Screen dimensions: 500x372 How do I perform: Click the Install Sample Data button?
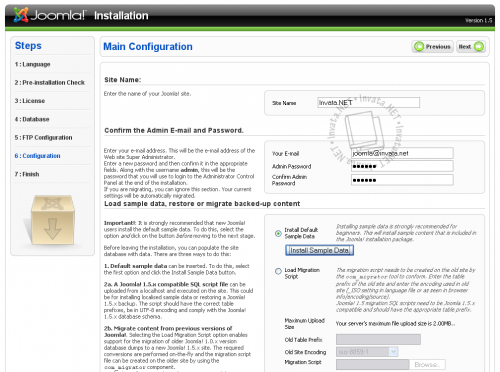pos(319,250)
